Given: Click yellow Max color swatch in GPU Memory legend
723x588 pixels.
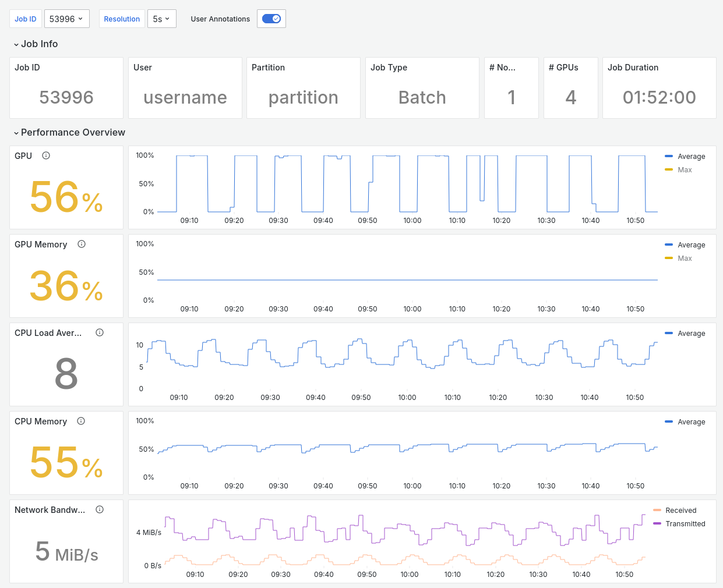Looking at the screenshot, I should pyautogui.click(x=669, y=258).
